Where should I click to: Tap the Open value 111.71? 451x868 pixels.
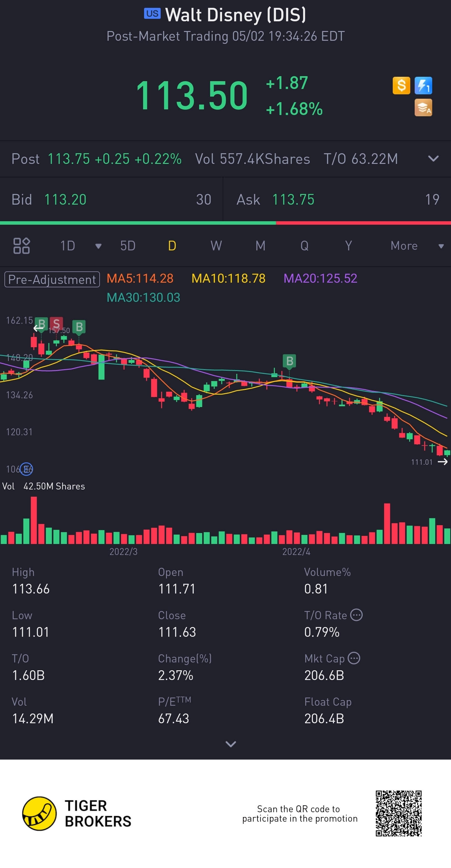pyautogui.click(x=177, y=589)
